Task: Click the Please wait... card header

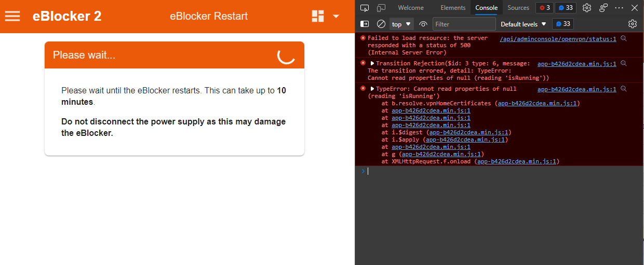Action: click(x=175, y=55)
